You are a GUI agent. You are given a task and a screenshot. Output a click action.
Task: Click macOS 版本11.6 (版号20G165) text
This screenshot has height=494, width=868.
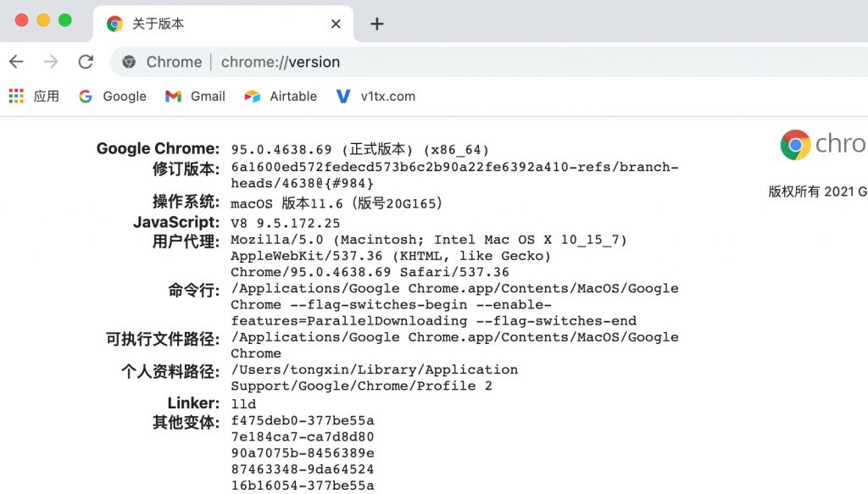pos(337,203)
